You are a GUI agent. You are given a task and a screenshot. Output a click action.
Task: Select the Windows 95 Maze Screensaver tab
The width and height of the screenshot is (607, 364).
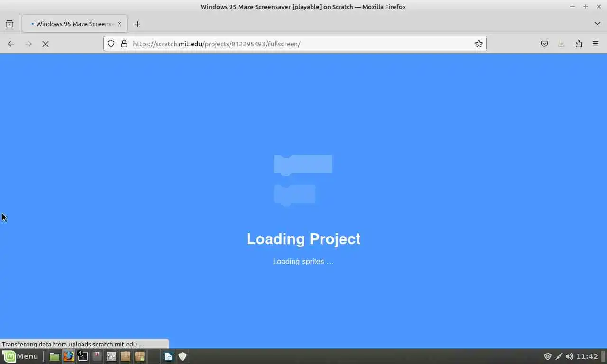[74, 24]
